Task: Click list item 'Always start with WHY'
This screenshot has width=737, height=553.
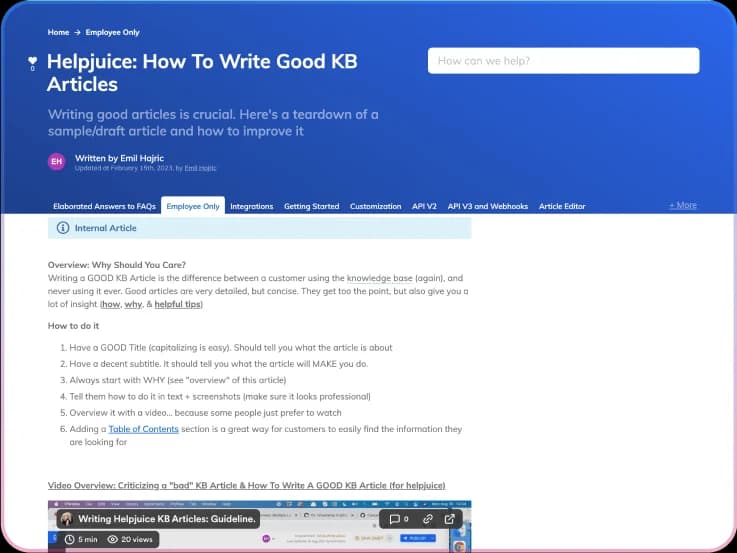Action: [178, 380]
